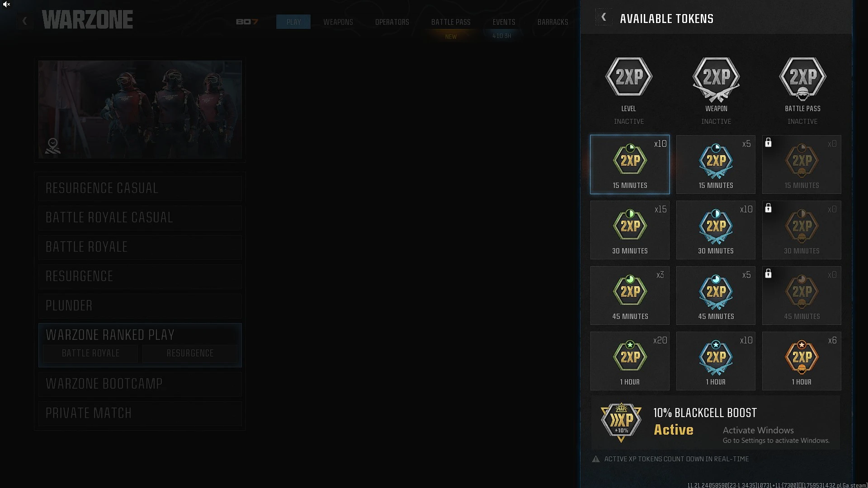Select Resurgence under Warzone Ranked Play

pyautogui.click(x=190, y=353)
